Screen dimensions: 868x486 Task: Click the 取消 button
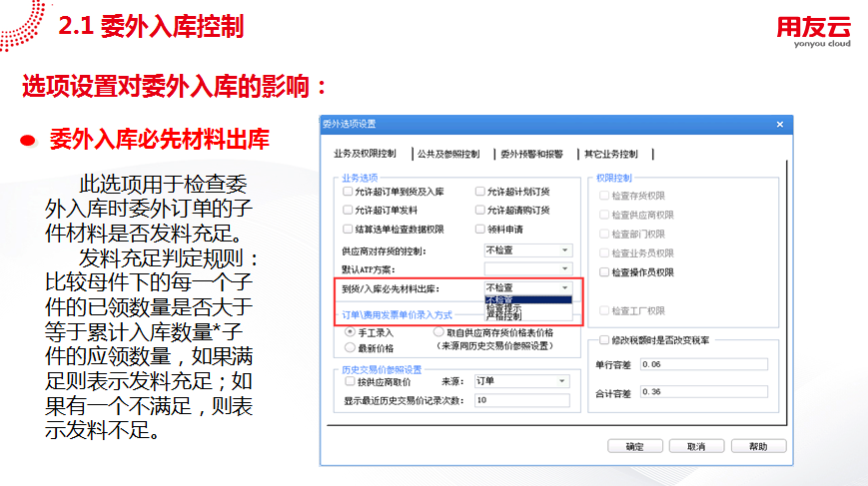[696, 446]
